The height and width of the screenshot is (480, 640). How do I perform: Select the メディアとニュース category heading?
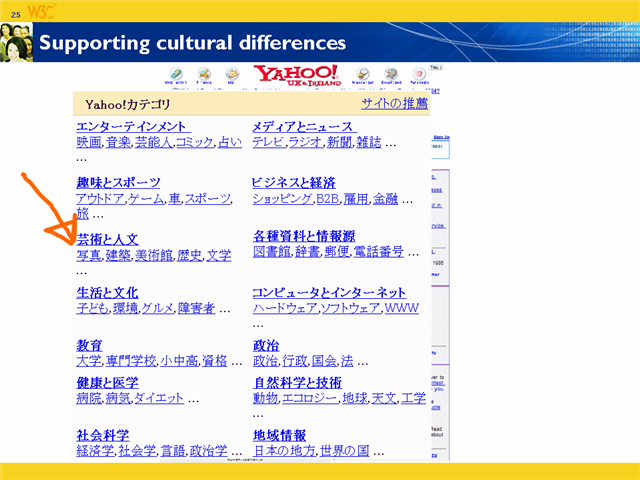click(x=303, y=127)
